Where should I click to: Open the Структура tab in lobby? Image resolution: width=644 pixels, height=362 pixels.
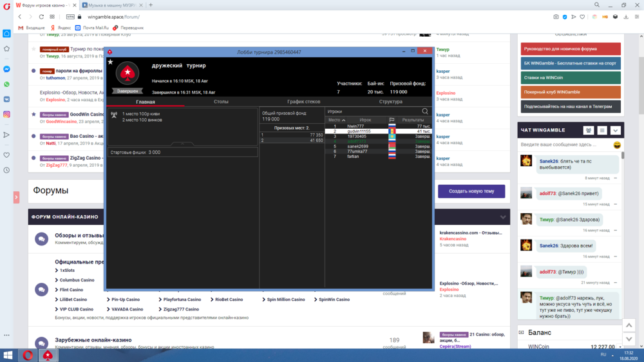click(390, 102)
